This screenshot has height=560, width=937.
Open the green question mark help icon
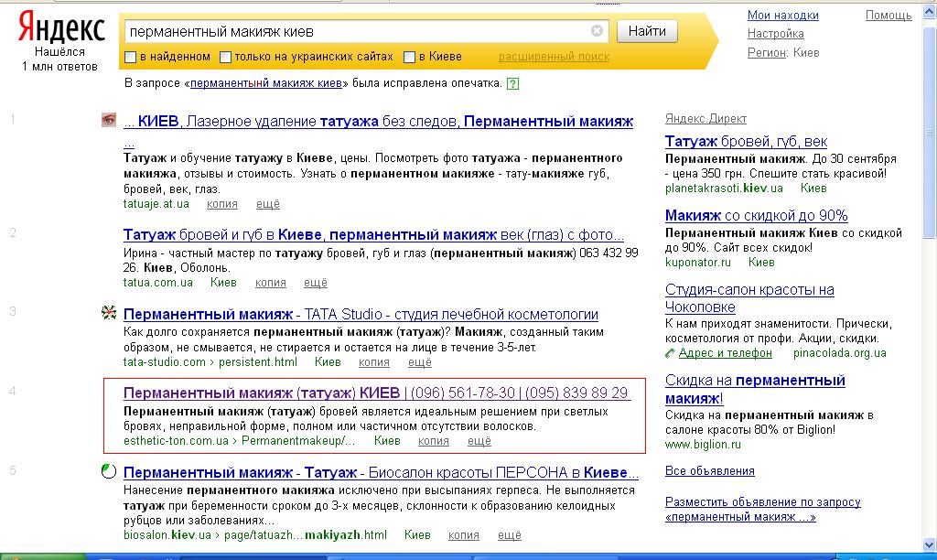click(x=512, y=83)
